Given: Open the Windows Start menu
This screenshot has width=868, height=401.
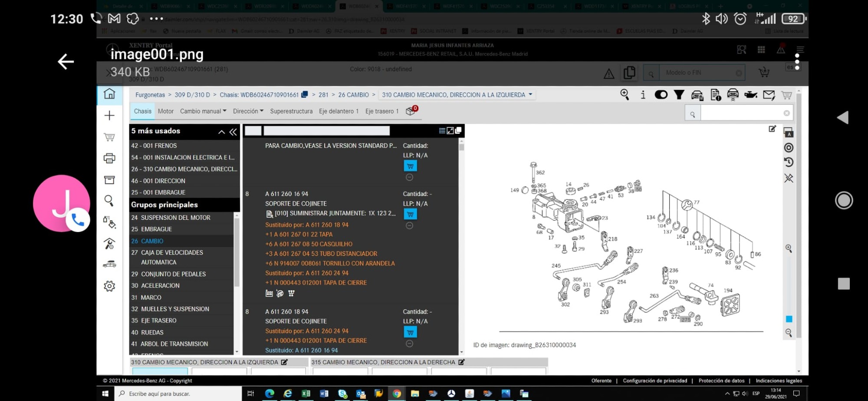Looking at the screenshot, I should tap(105, 394).
